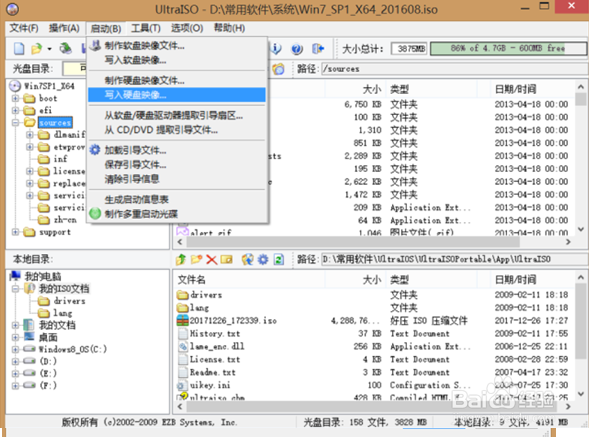This screenshot has width=589, height=439.
Task: Choose 从 CD/DVD 提取引导文件... entry
Action: pos(177,130)
